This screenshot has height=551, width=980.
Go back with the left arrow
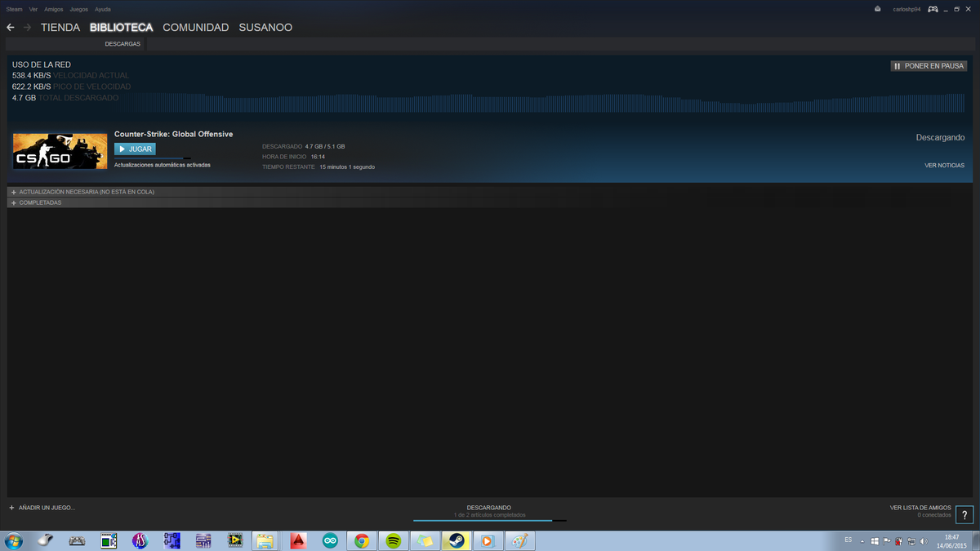(11, 28)
